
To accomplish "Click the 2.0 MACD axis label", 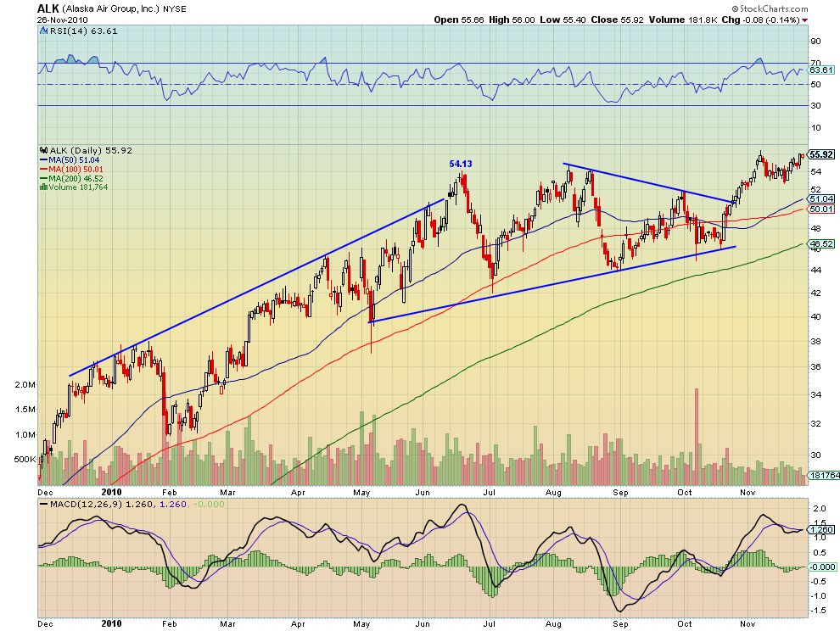I will pos(819,508).
